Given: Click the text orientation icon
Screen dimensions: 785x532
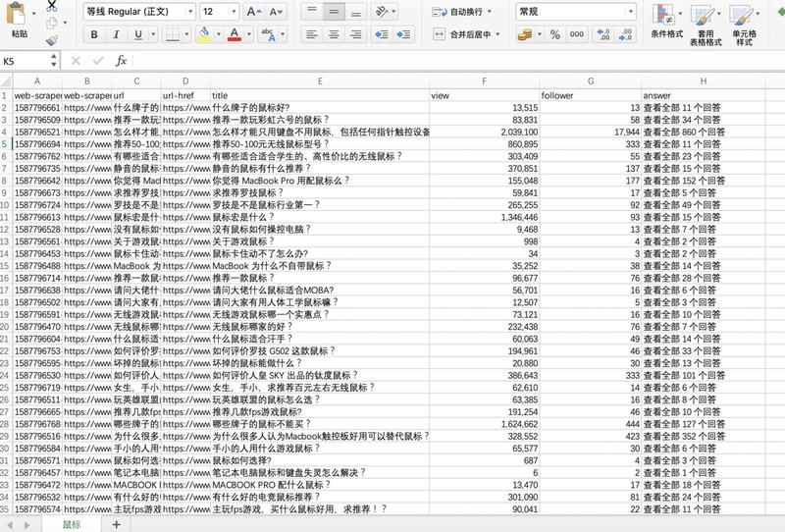Looking at the screenshot, I should [x=382, y=12].
